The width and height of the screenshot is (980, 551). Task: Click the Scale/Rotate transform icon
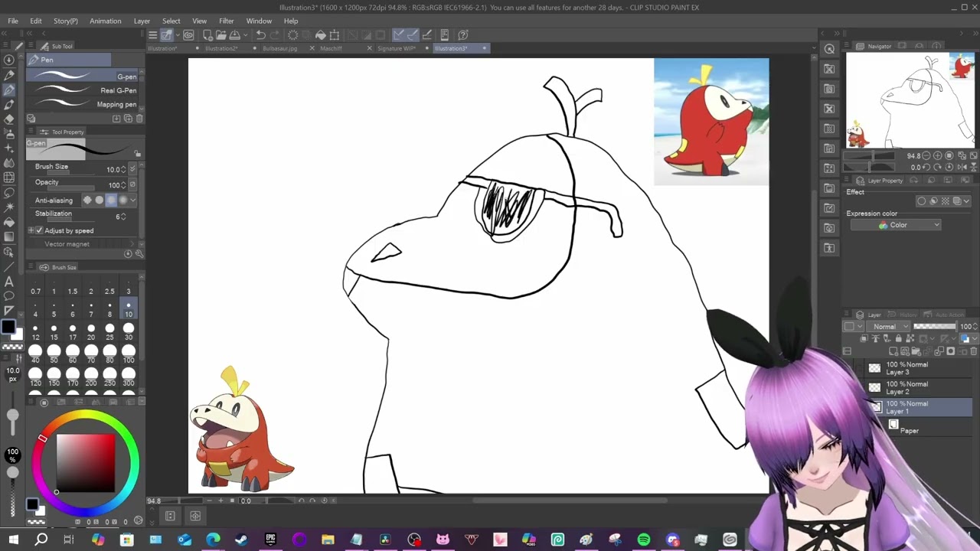tap(335, 34)
